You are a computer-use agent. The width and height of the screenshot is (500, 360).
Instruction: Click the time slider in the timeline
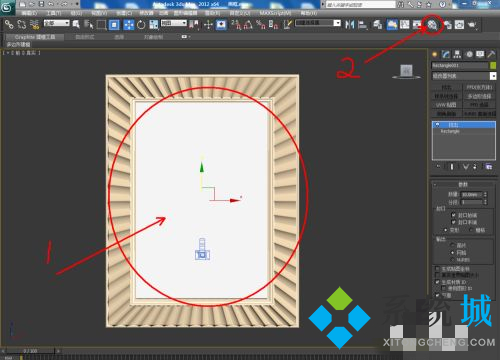[x=30, y=351]
